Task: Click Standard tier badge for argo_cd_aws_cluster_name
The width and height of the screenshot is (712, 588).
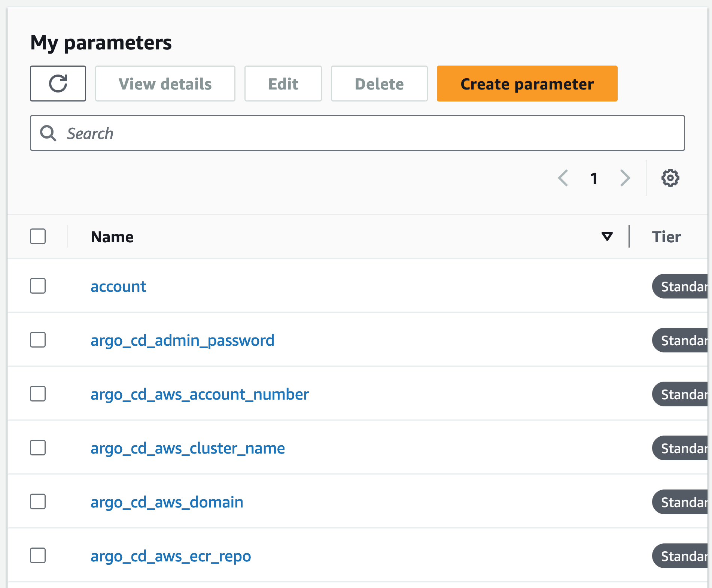Action: coord(680,448)
